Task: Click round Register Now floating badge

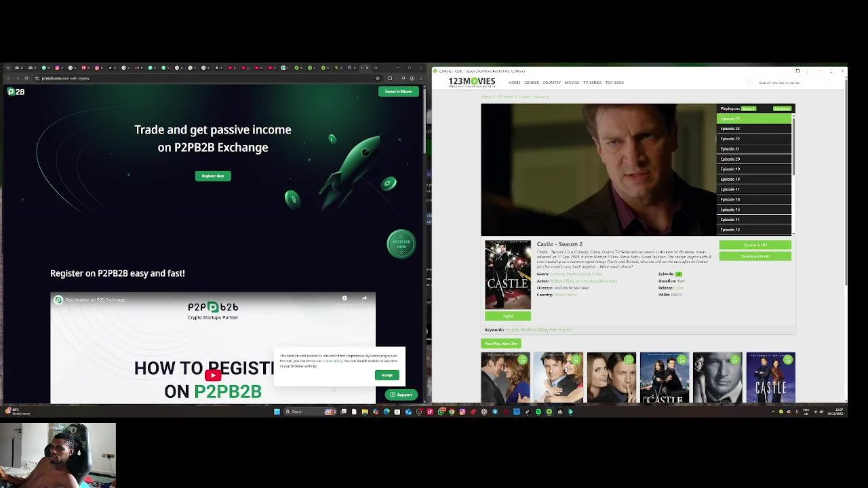Action: pos(401,244)
